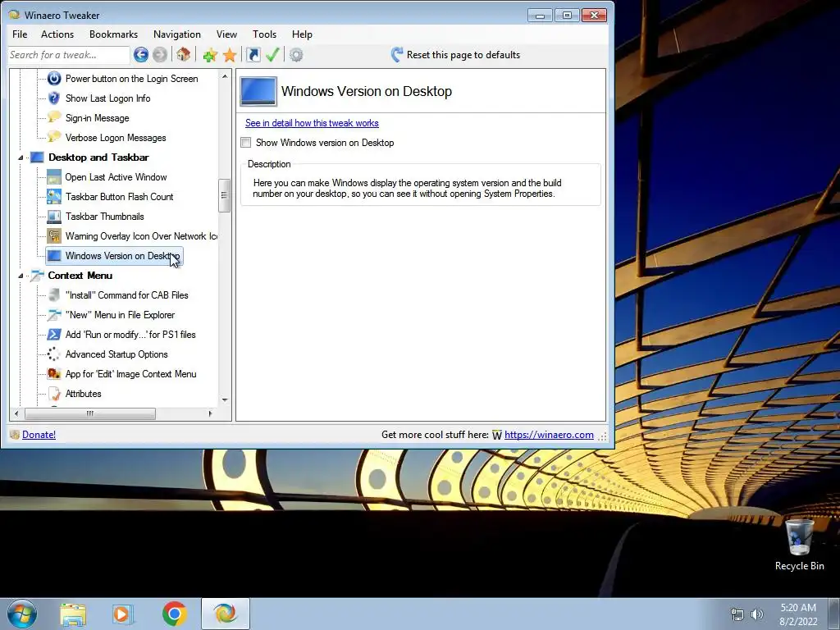Viewport: 840px width, 630px height.
Task: Select Advanced Startup Options tree item text
Action: coord(116,354)
